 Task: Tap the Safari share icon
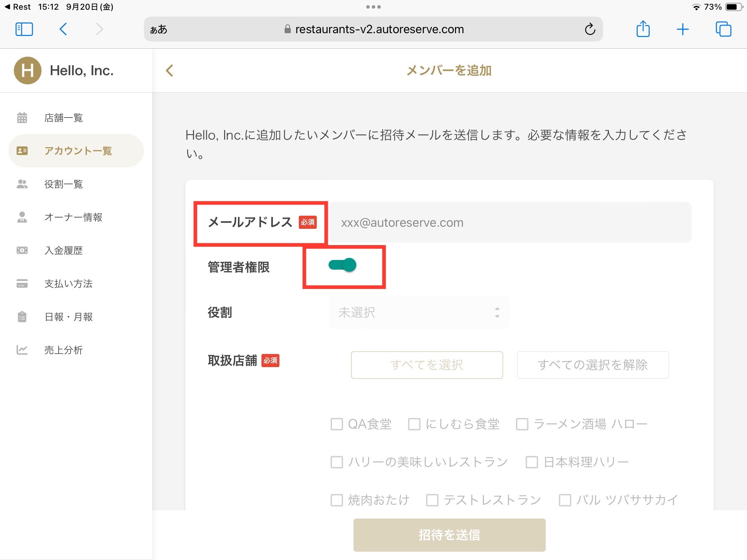643,29
